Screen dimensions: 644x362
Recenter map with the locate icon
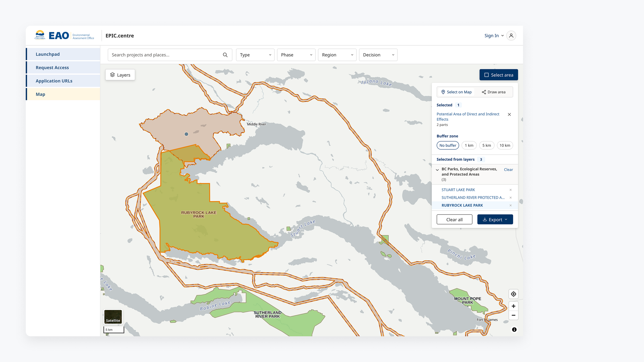click(513, 294)
